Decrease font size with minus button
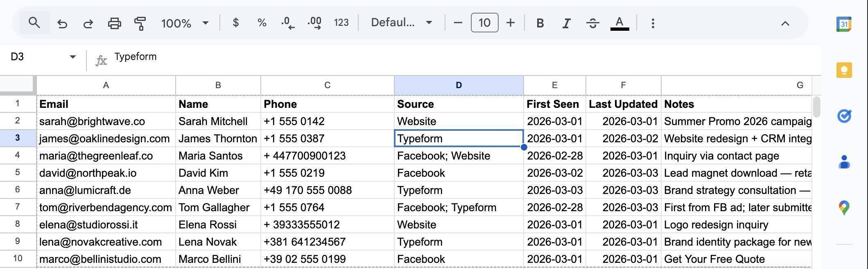Viewport: 868px width, 269px height. click(x=458, y=23)
